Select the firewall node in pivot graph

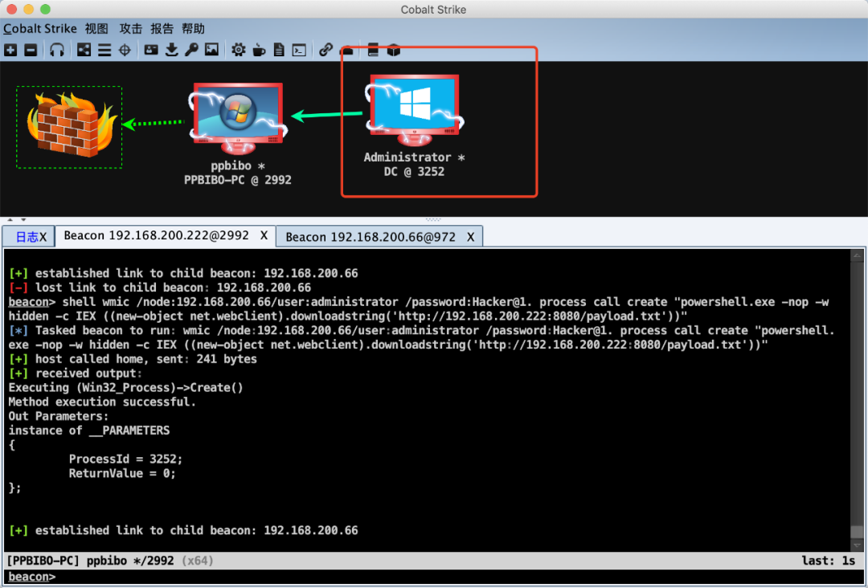pyautogui.click(x=69, y=126)
